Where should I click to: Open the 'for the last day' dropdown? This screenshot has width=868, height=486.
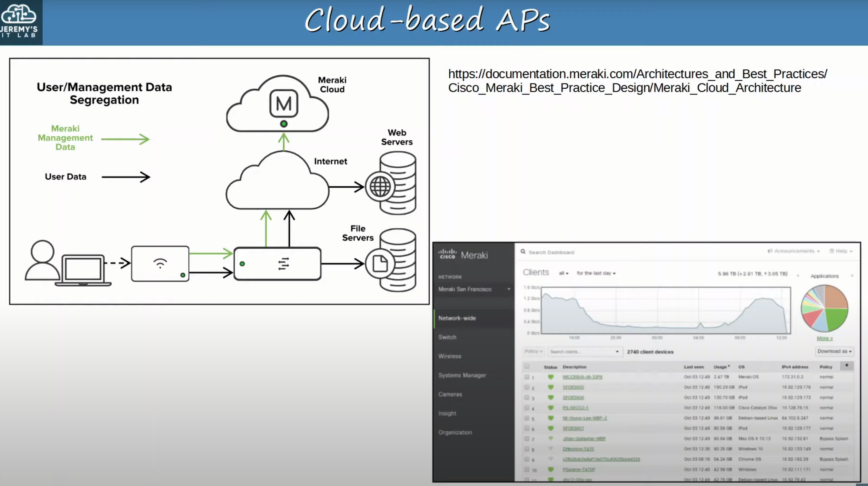(596, 273)
